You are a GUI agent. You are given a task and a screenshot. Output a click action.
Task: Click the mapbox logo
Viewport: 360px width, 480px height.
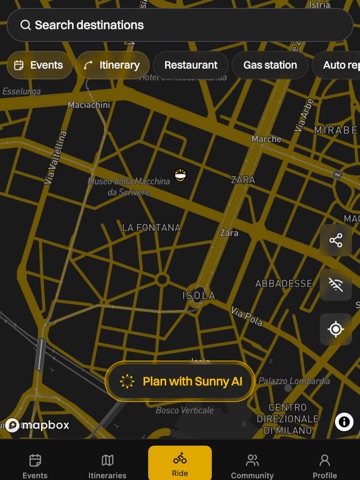click(37, 425)
